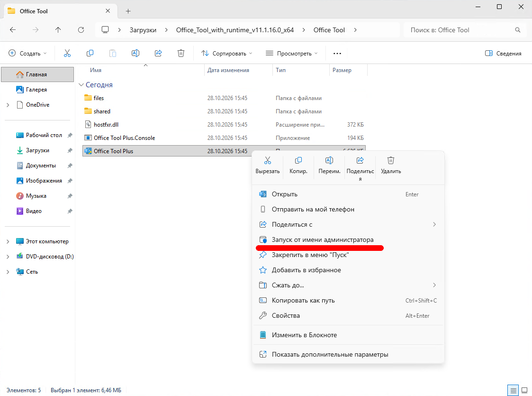Select Изменить в Блокноте
The image size is (532, 396).
348,335
